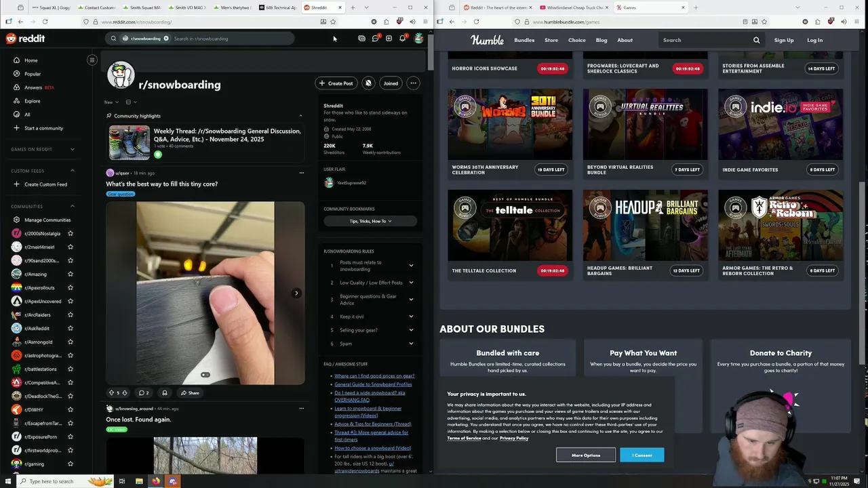The image size is (868, 488).
Task: Favorite r/AskReddit with star
Action: point(70,329)
